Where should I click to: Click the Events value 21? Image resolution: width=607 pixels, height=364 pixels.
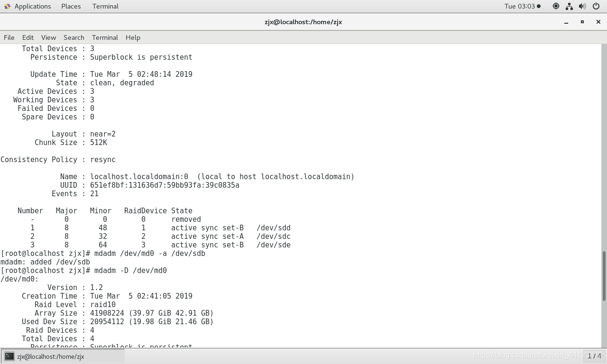94,194
